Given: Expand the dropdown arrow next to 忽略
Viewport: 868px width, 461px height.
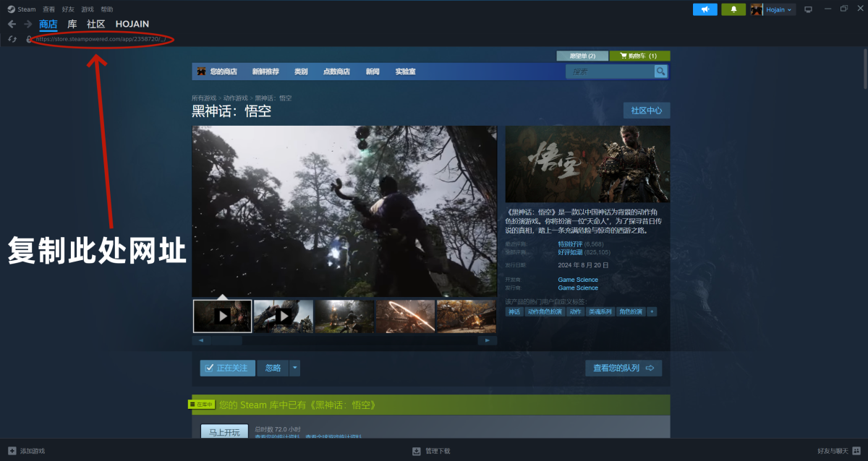Looking at the screenshot, I should coord(294,368).
